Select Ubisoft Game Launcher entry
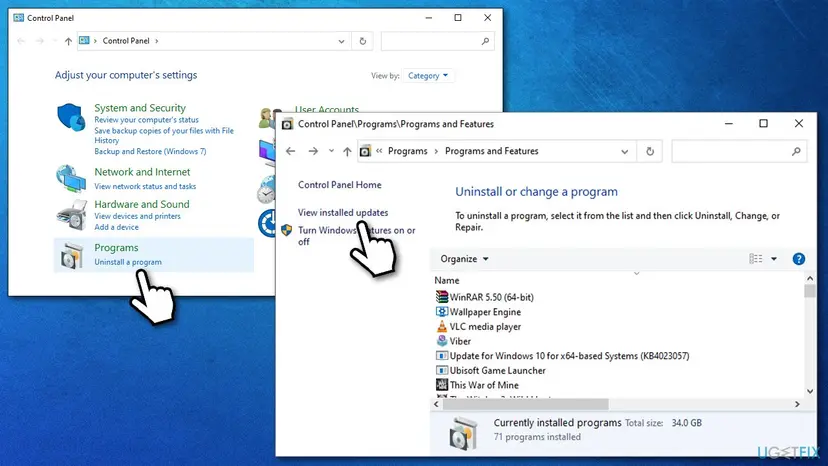Screen dimensions: 828x466 [x=497, y=371]
